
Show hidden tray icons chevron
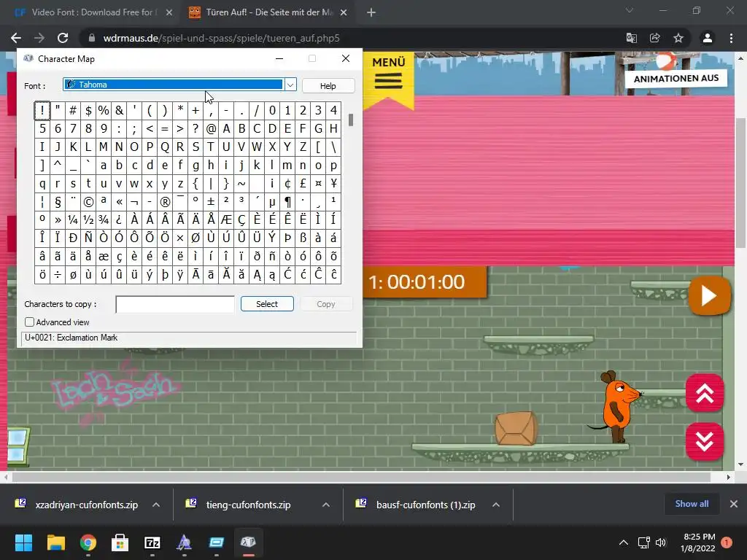pos(623,542)
